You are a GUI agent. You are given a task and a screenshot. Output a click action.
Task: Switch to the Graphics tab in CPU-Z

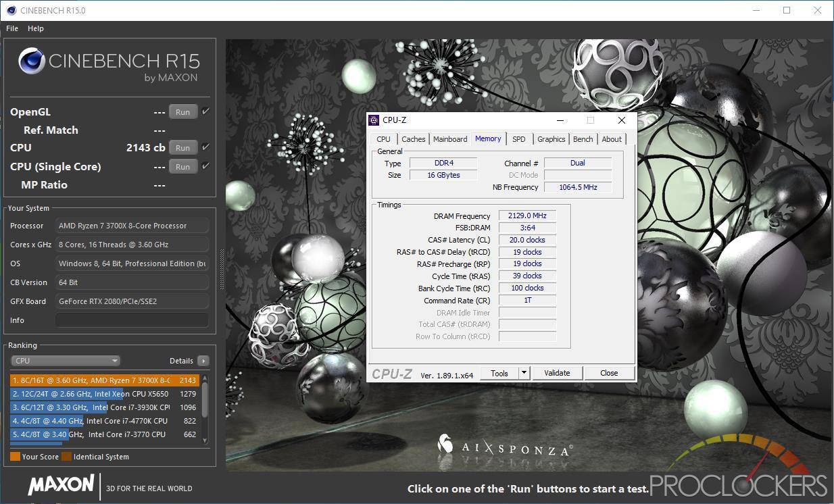tap(551, 139)
